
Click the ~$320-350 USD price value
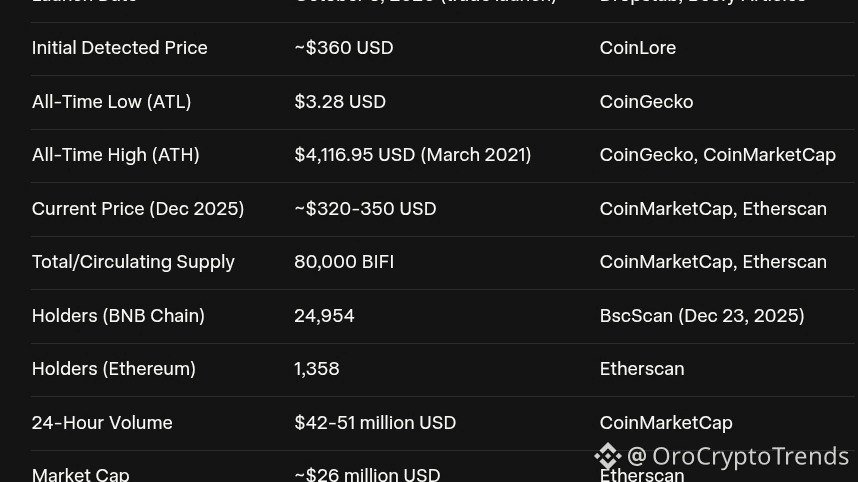[x=365, y=209]
